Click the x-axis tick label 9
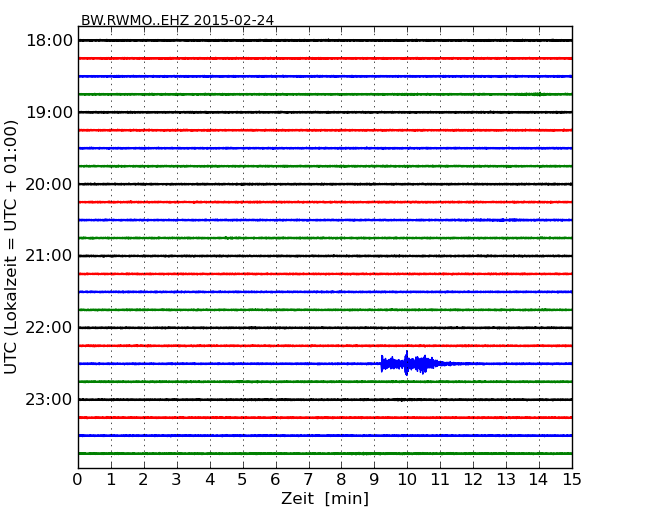Viewport: 650px width, 520px height. click(x=374, y=480)
